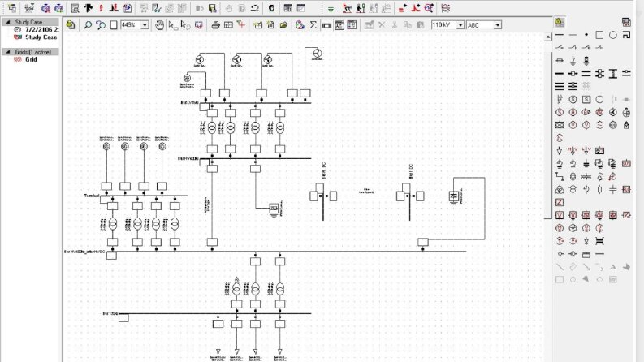
Task: Click the magnifier with red arrow icon
Action: pyautogui.click(x=429, y=8)
